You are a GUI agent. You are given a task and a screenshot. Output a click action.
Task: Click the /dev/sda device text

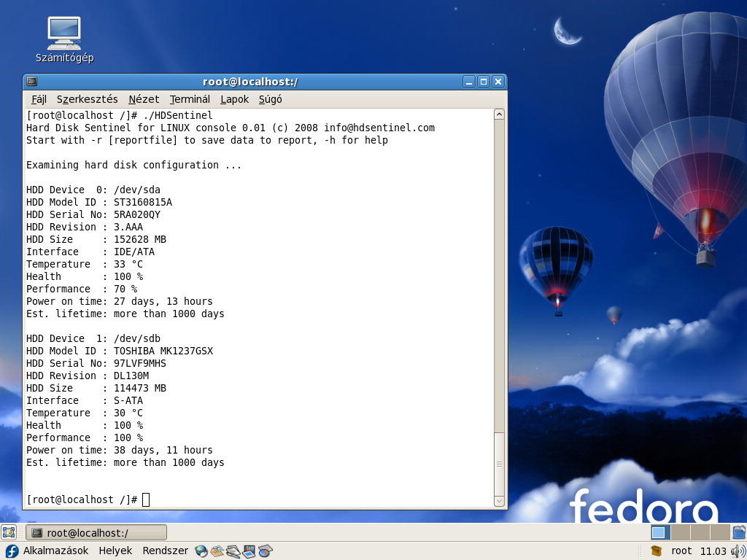137,190
